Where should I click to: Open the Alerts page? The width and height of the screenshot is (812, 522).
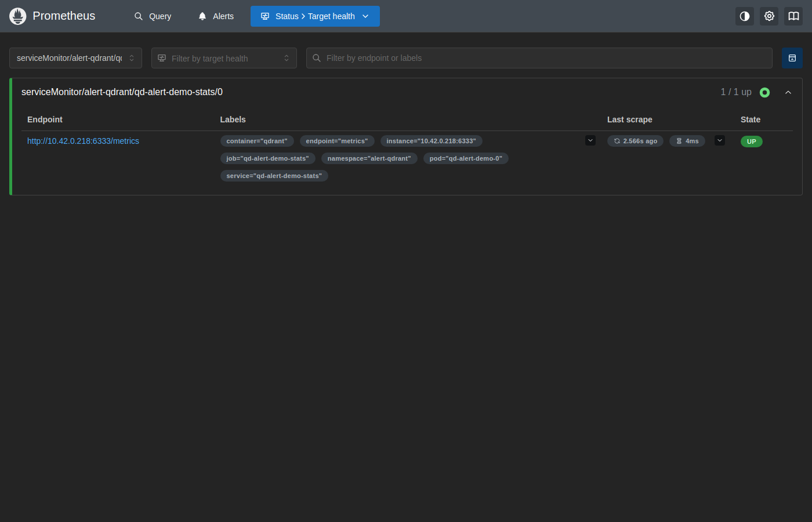point(216,16)
